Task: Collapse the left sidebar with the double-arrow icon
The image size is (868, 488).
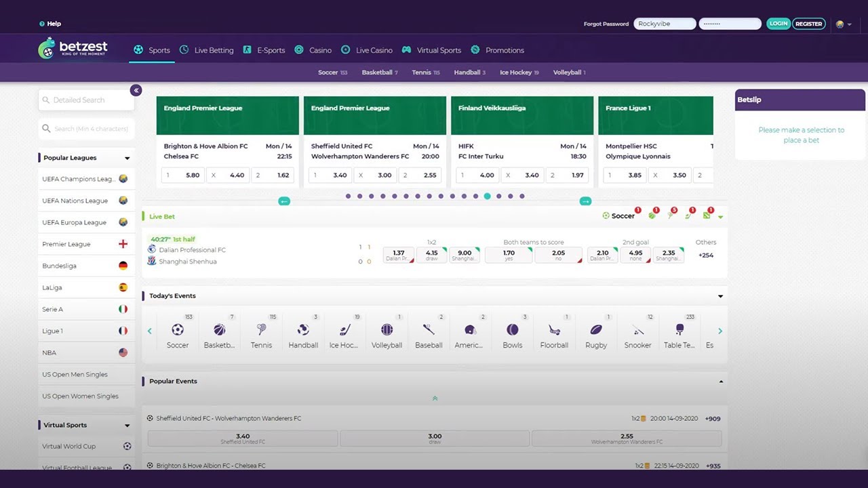Action: click(x=136, y=90)
